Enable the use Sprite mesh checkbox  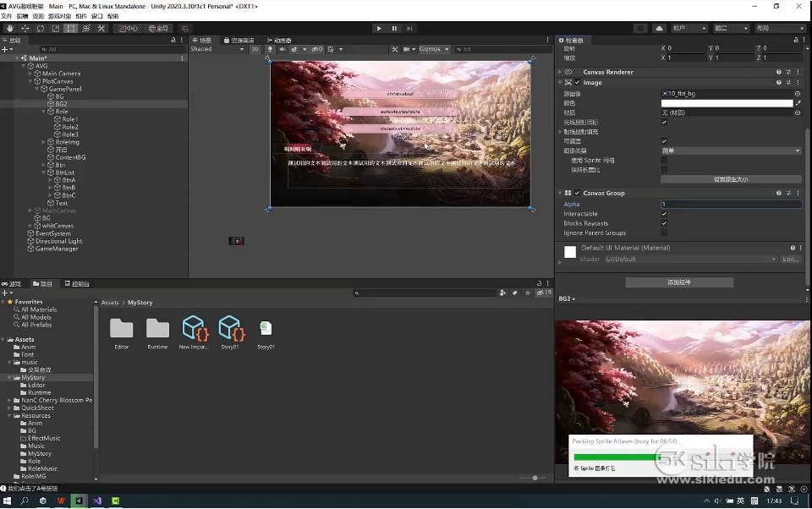point(664,160)
